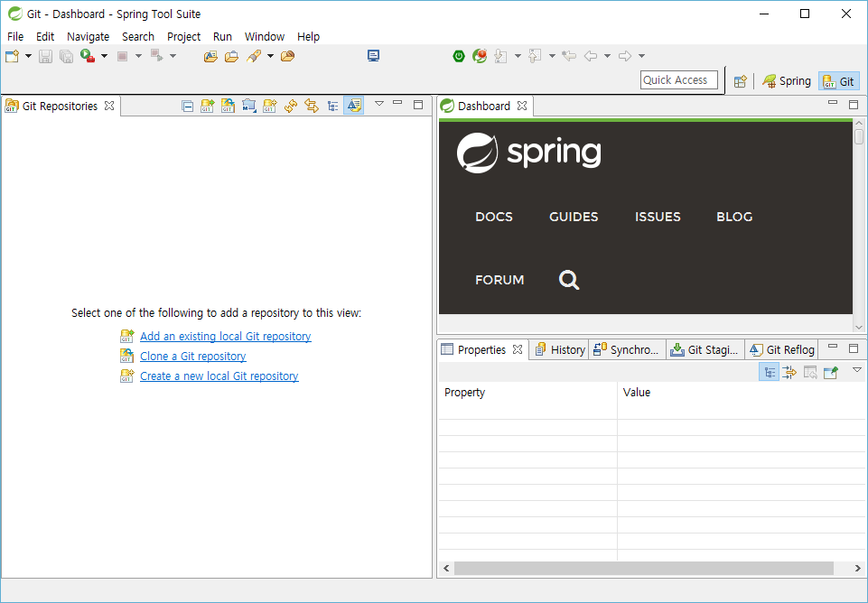Switch to the Git perspective
The width and height of the screenshot is (868, 603).
pos(839,81)
